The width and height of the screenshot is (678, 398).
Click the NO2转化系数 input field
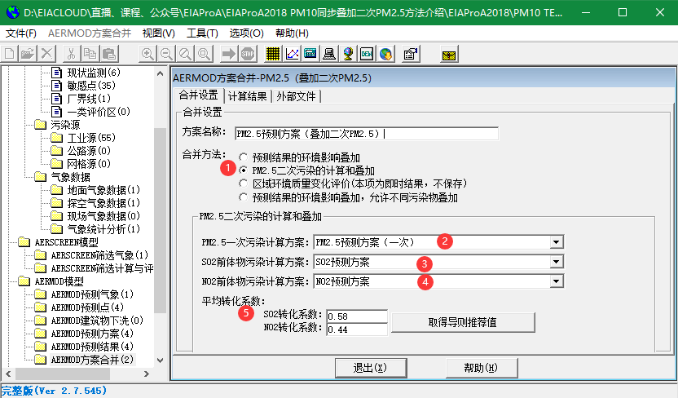pos(357,330)
